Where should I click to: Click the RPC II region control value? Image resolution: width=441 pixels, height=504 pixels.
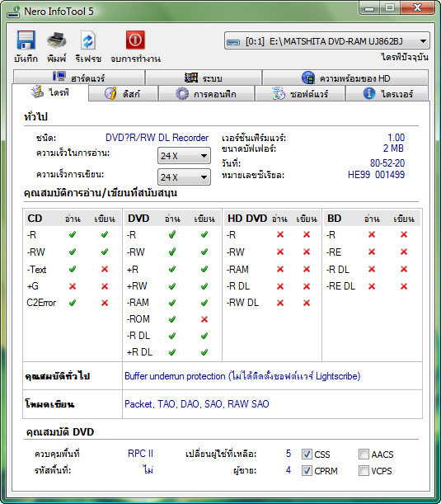coord(140,454)
